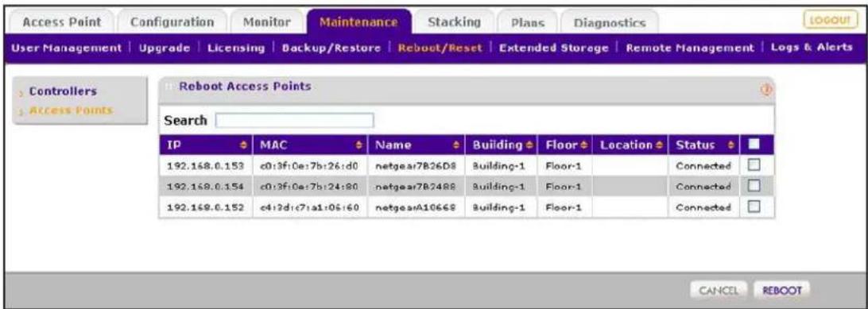Select Access Points in the sidebar
This screenshot has height=309, width=868.
tap(71, 110)
